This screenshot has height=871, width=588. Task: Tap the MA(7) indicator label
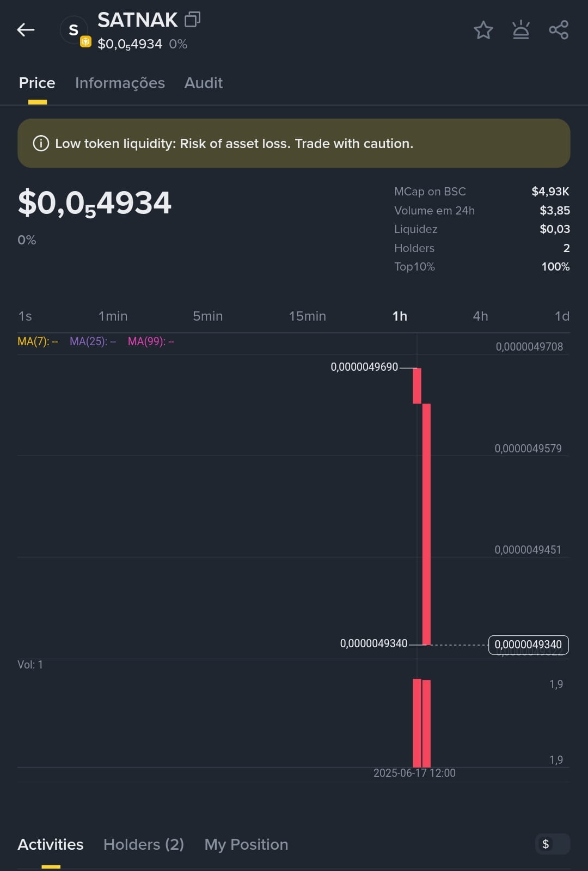click(x=38, y=341)
